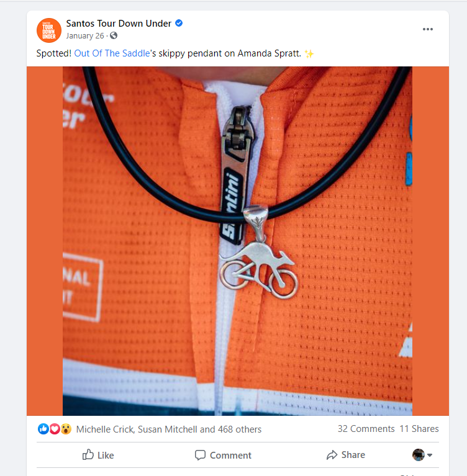Like the pendant post
Image resolution: width=467 pixels, height=476 pixels.
(98, 455)
